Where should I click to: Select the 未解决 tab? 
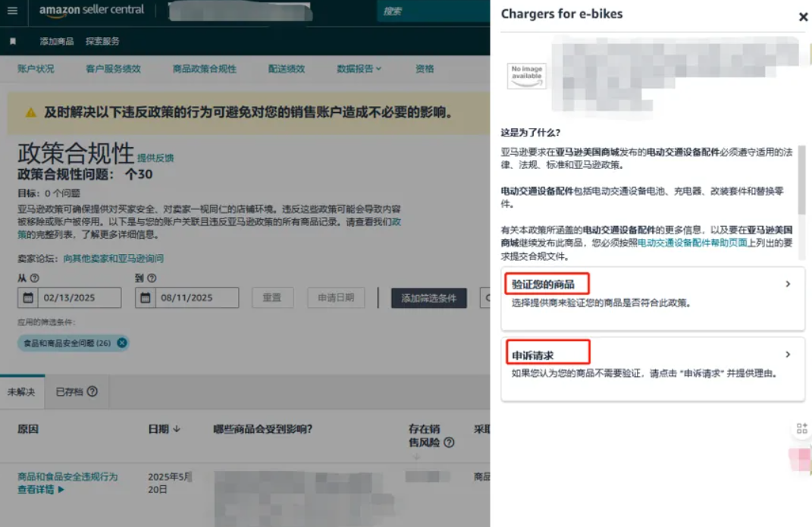pyautogui.click(x=22, y=392)
